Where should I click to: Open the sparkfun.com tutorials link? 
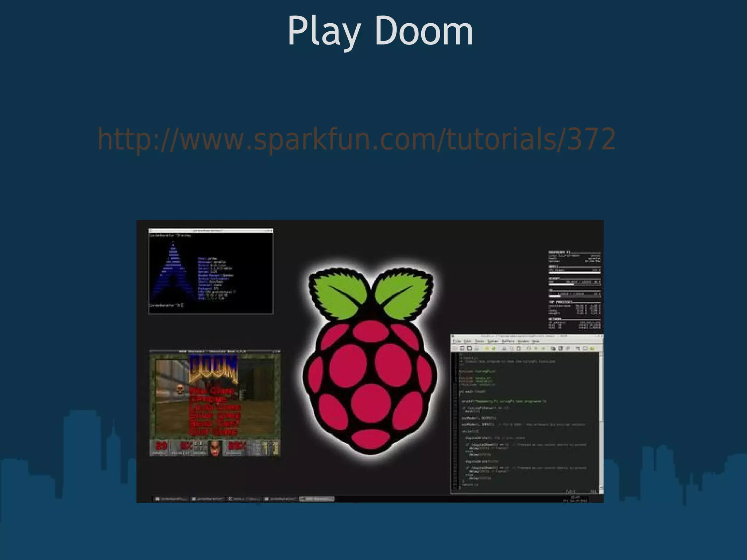(356, 139)
